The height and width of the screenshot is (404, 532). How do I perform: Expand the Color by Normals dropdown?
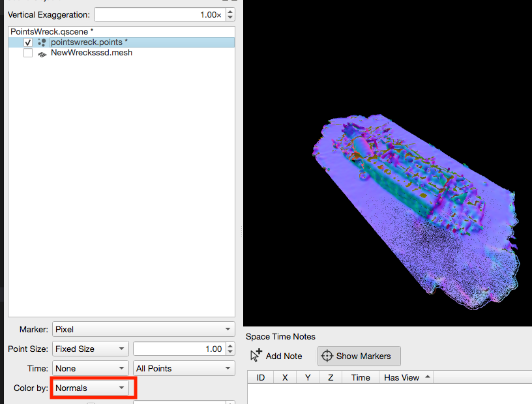point(90,388)
